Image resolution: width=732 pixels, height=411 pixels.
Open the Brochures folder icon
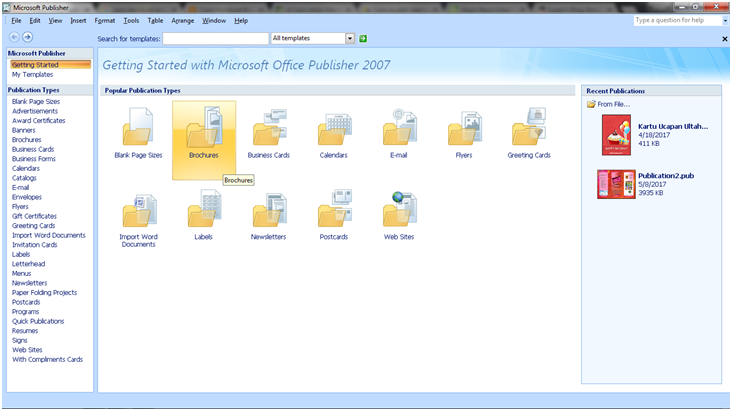(x=204, y=127)
